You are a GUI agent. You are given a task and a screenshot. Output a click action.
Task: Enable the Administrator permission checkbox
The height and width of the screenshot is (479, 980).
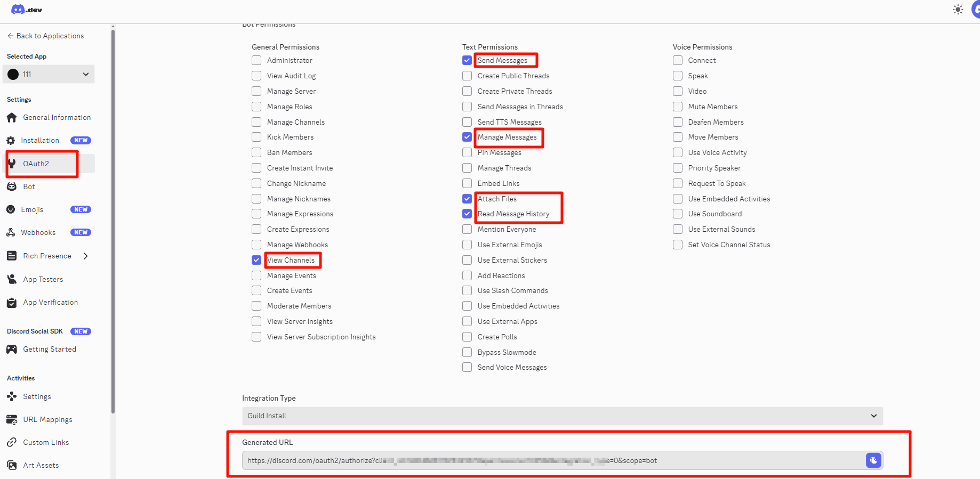[x=256, y=60]
